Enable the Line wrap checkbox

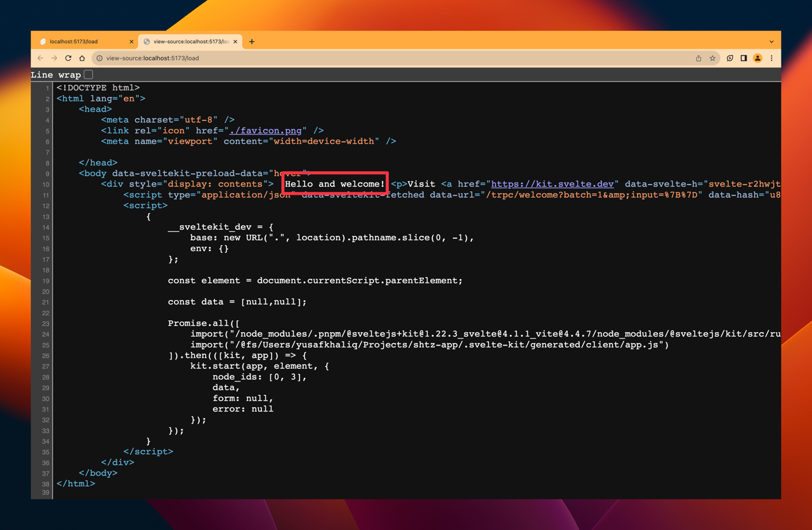[89, 75]
